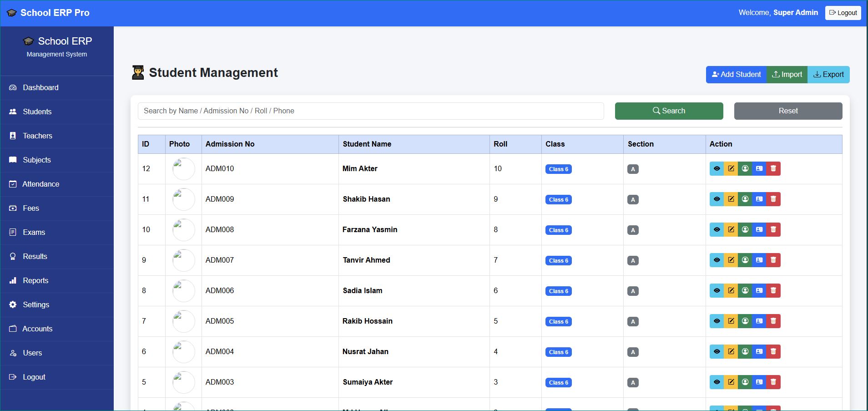868x411 pixels.
Task: Delete Farzana Yasmin via red trash icon
Action: 773,230
